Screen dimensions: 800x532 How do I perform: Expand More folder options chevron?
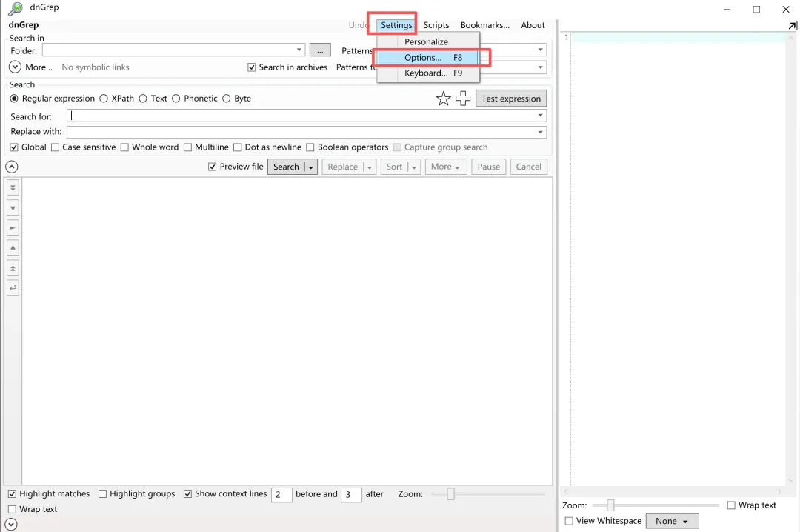(x=15, y=67)
